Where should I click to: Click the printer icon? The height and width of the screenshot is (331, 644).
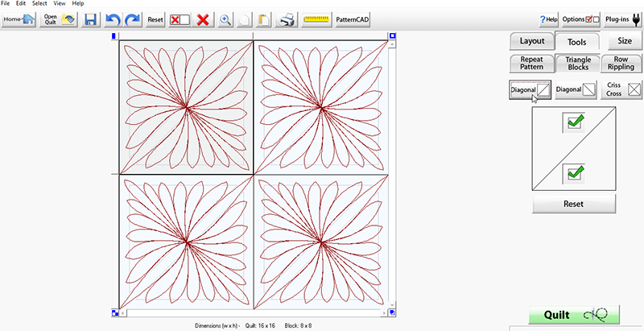pos(287,19)
